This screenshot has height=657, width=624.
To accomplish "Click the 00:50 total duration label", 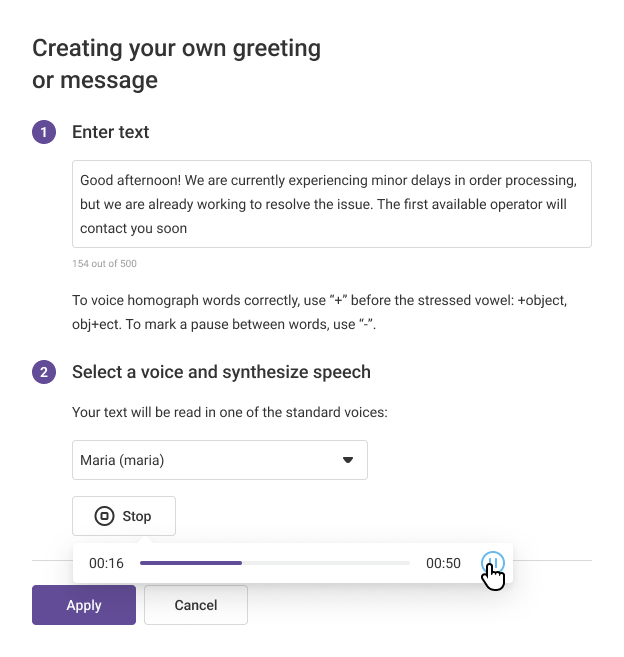I will (x=443, y=563).
